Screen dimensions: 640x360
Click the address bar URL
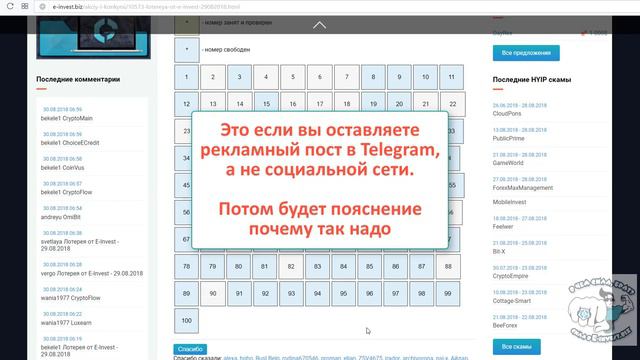pyautogui.click(x=146, y=7)
